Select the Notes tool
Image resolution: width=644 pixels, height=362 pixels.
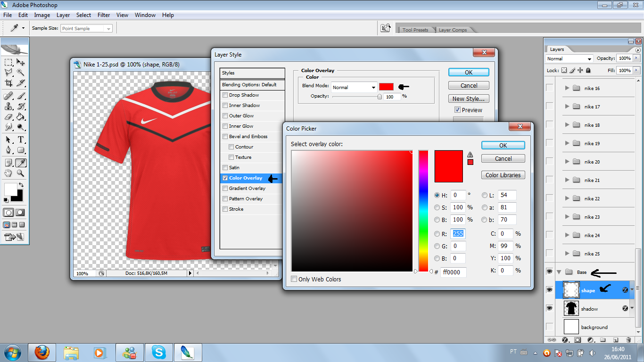click(8, 163)
